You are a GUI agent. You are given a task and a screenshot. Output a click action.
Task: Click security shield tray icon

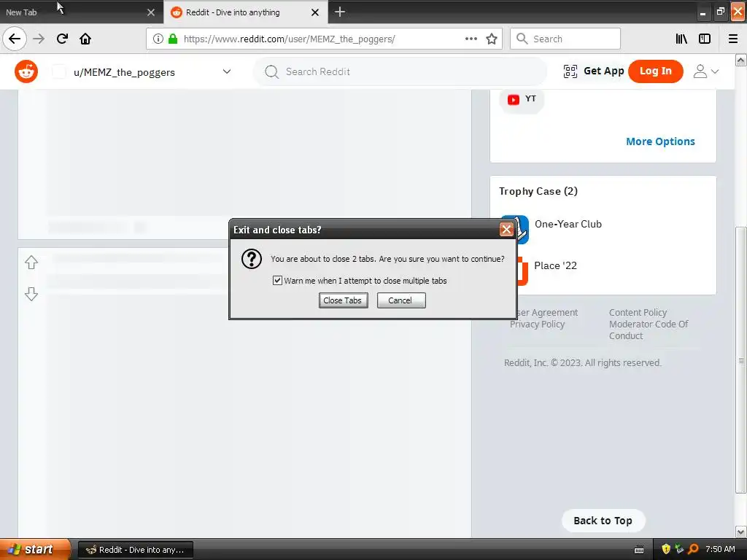666,549
